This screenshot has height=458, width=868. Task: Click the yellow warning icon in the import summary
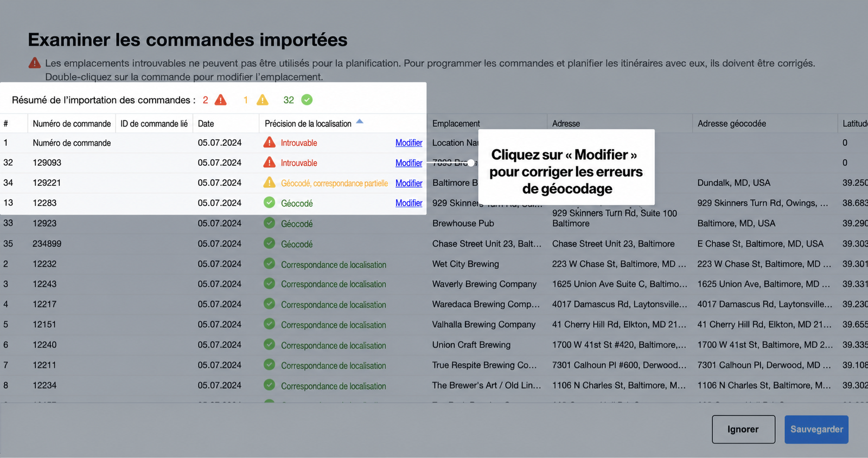(x=263, y=100)
